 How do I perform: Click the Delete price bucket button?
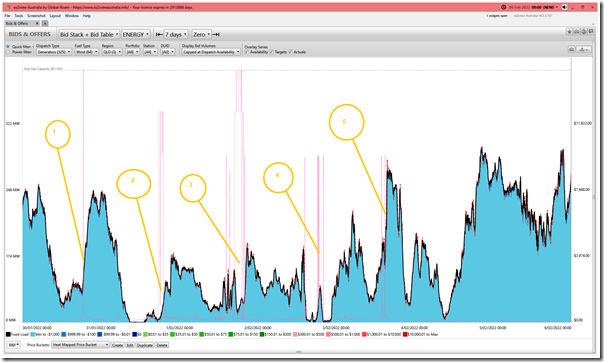coord(162,345)
